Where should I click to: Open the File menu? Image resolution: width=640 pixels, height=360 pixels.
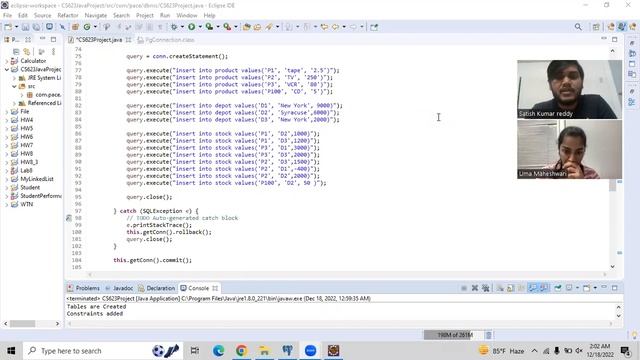7,16
